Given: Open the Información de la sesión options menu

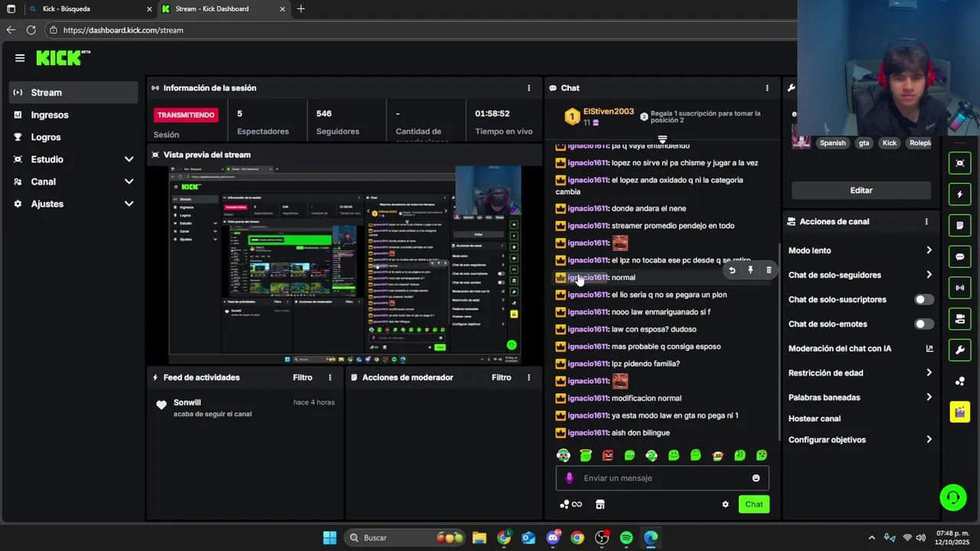Looking at the screenshot, I should 528,88.
